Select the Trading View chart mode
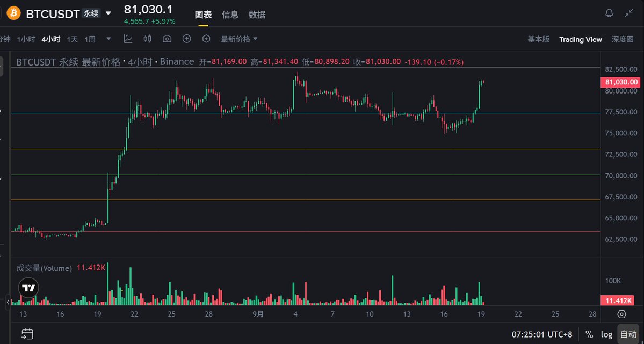 (x=580, y=39)
